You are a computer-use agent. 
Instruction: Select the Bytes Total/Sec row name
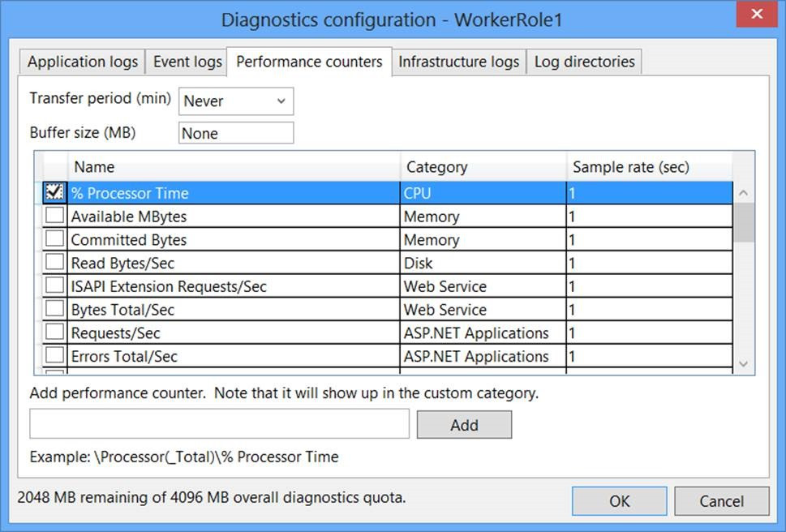pos(234,310)
